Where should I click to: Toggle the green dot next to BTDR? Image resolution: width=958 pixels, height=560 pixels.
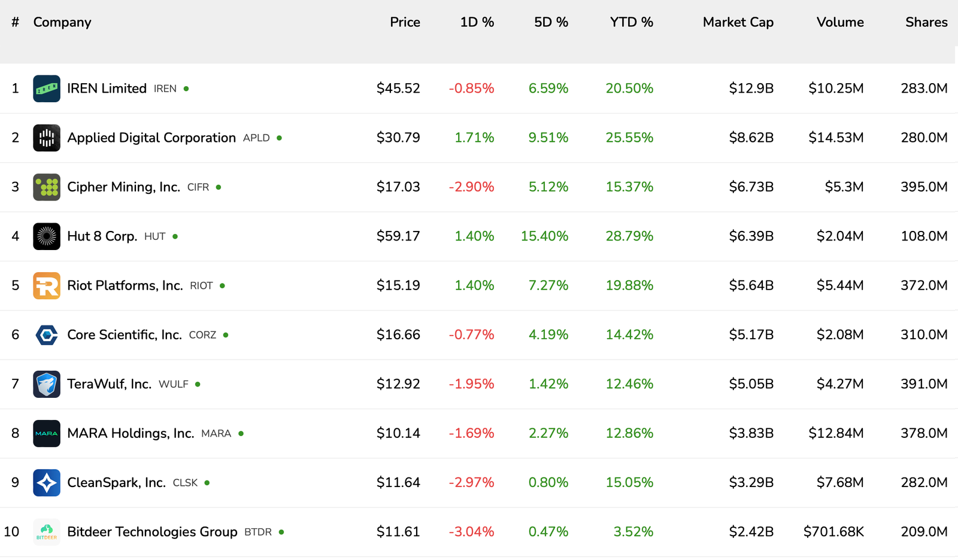281,531
